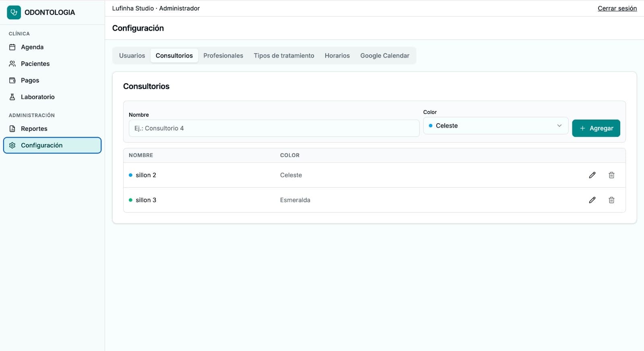This screenshot has width=644, height=351.
Task: Click the green color dot beside sillon 3
Action: tap(130, 200)
